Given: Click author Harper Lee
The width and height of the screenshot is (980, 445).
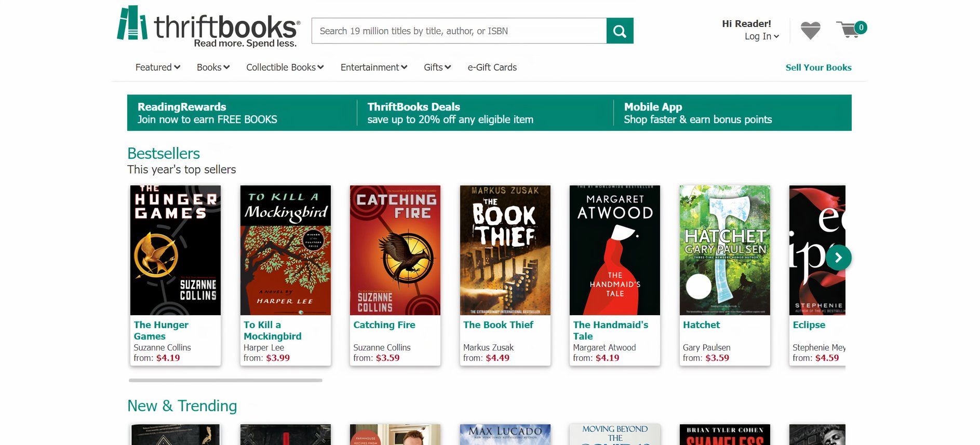Looking at the screenshot, I should click(264, 347).
